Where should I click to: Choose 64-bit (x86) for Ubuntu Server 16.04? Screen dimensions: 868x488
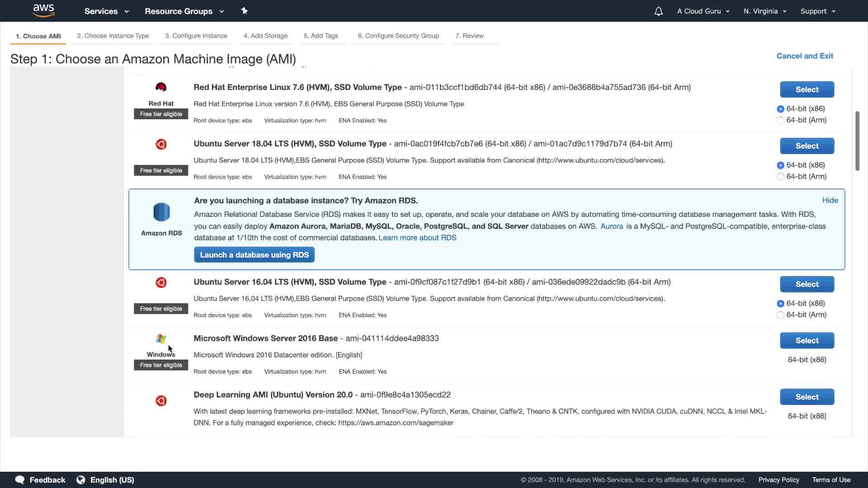(x=780, y=304)
